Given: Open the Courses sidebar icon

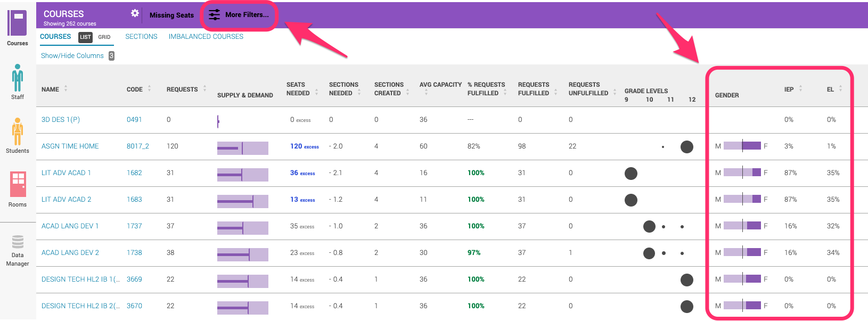Looking at the screenshot, I should point(17,24).
